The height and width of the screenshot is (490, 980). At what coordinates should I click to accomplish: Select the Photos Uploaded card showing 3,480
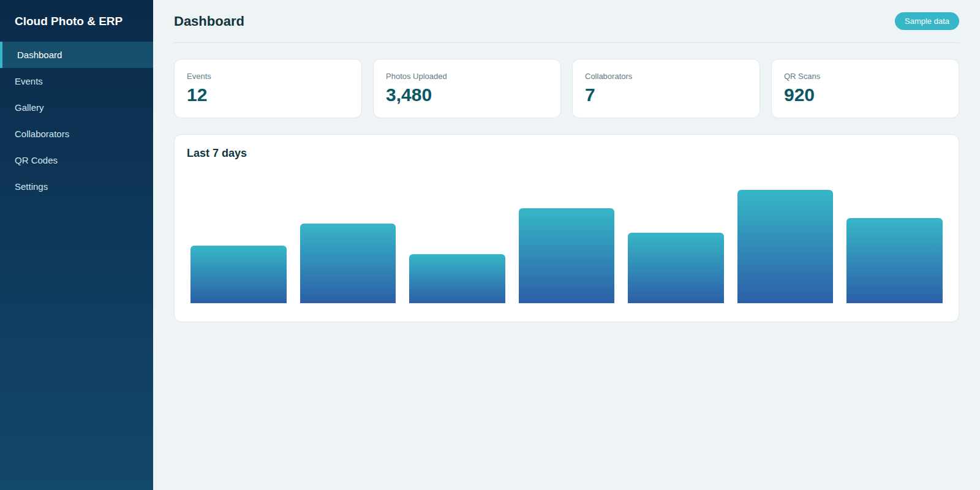[467, 89]
